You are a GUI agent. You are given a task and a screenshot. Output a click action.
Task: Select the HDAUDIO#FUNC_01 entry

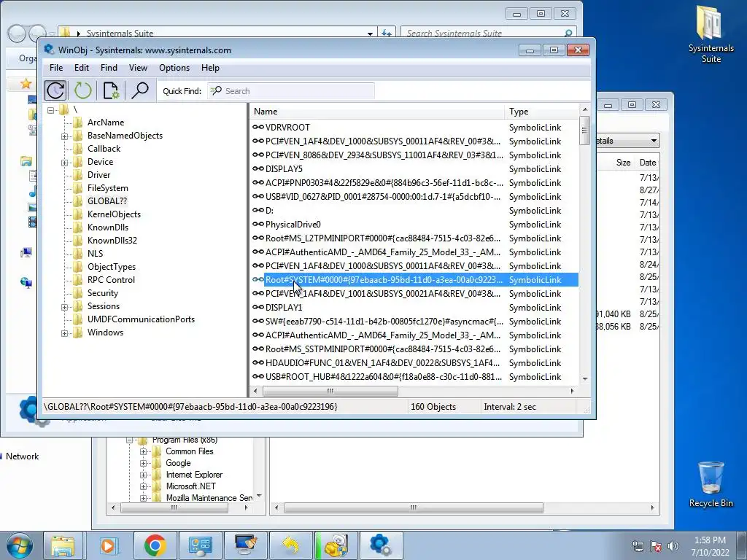[x=414, y=363]
